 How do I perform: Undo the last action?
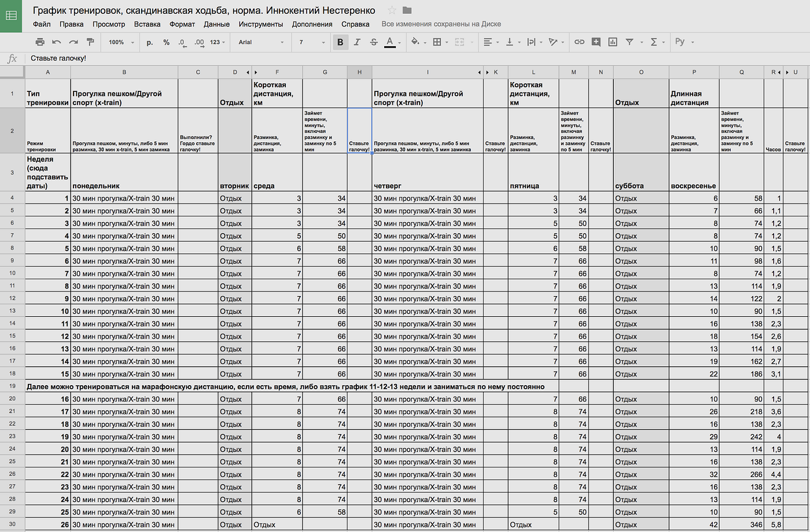(x=57, y=42)
